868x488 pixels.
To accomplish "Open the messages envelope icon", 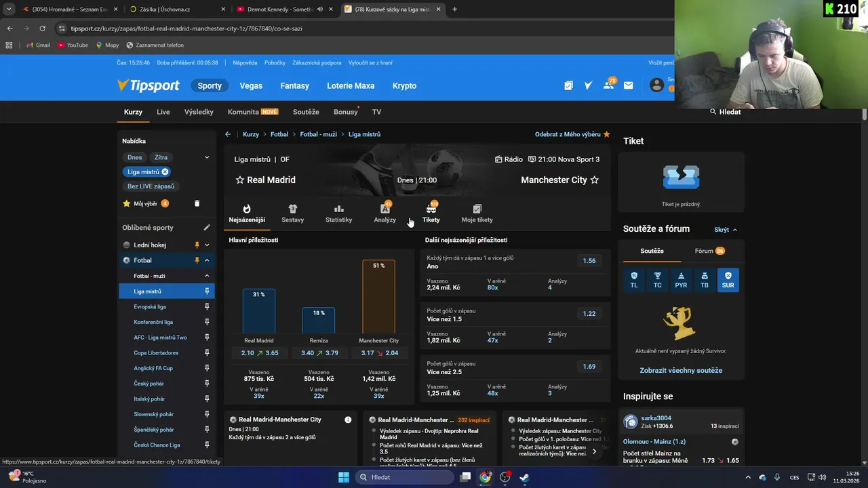I will pos(628,85).
